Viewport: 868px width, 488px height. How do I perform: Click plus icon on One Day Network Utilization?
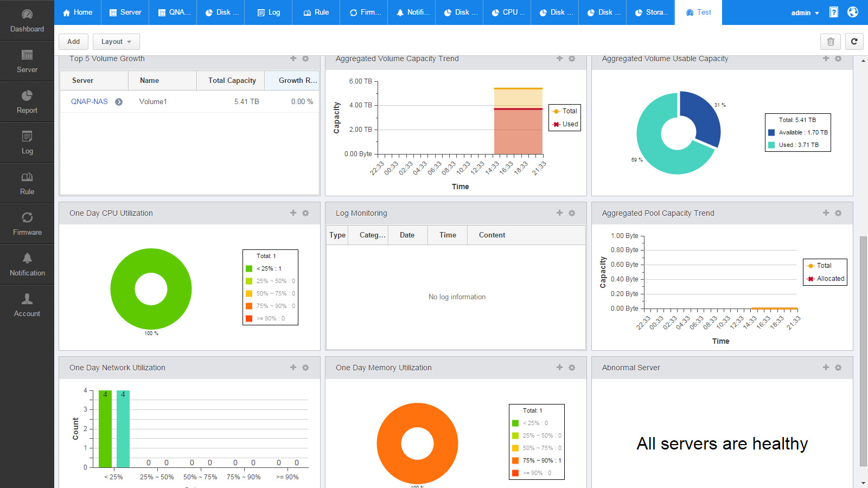[293, 368]
